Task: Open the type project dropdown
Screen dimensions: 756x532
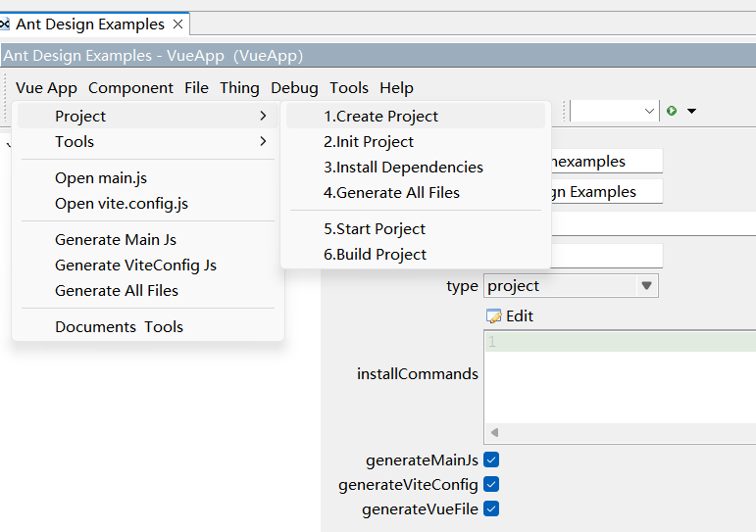Action: click(x=571, y=286)
